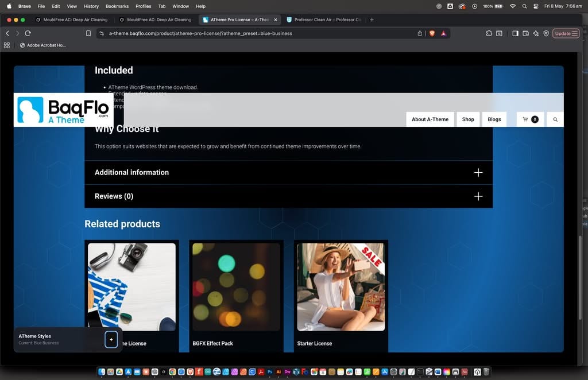Open the extensions puzzle icon
The height and width of the screenshot is (380, 588).
click(489, 33)
